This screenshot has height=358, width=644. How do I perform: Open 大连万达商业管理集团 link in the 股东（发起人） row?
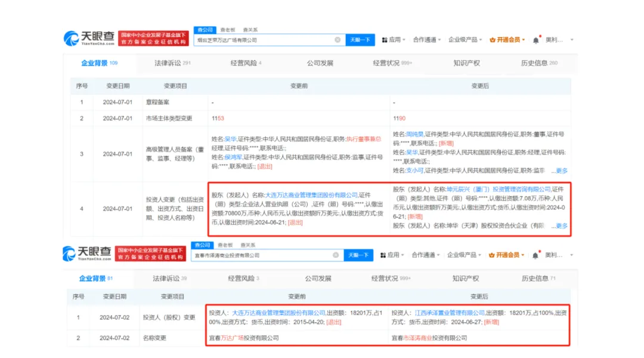point(311,195)
